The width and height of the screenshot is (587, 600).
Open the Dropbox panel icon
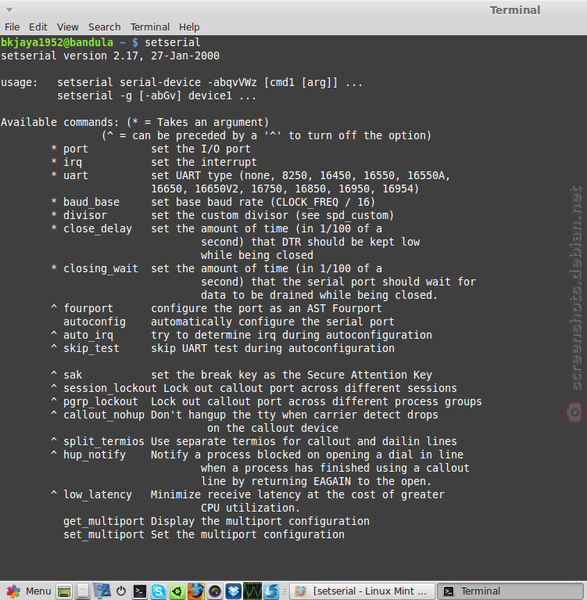(x=233, y=592)
